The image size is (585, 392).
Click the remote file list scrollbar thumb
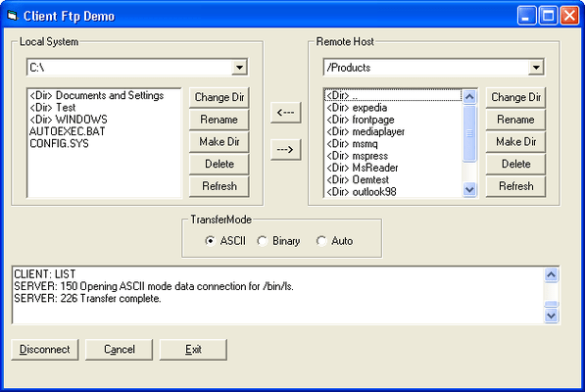click(469, 133)
